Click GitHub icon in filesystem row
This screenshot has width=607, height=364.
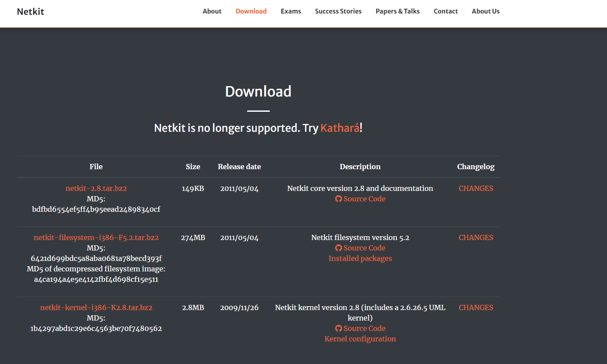(339, 248)
